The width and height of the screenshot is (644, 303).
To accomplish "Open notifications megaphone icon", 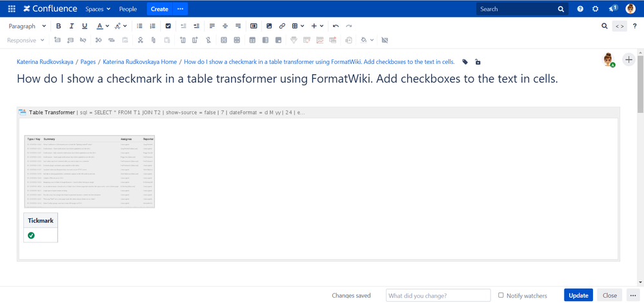I will (613, 8).
